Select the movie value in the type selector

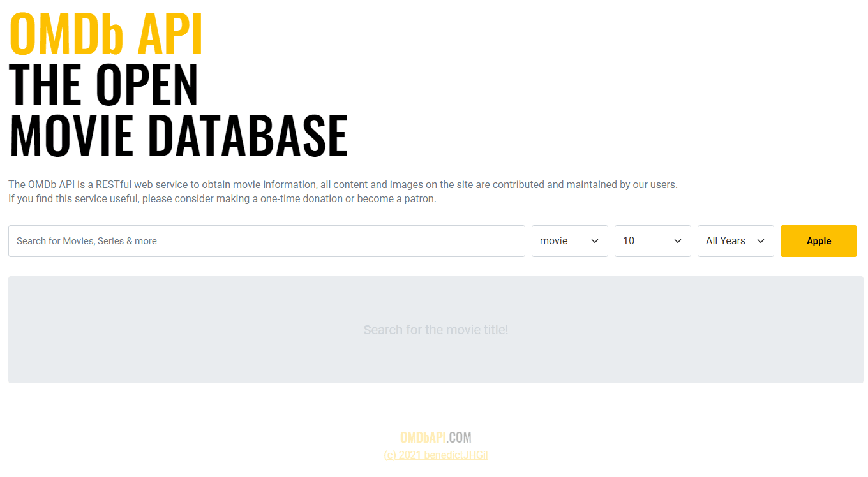tap(553, 240)
